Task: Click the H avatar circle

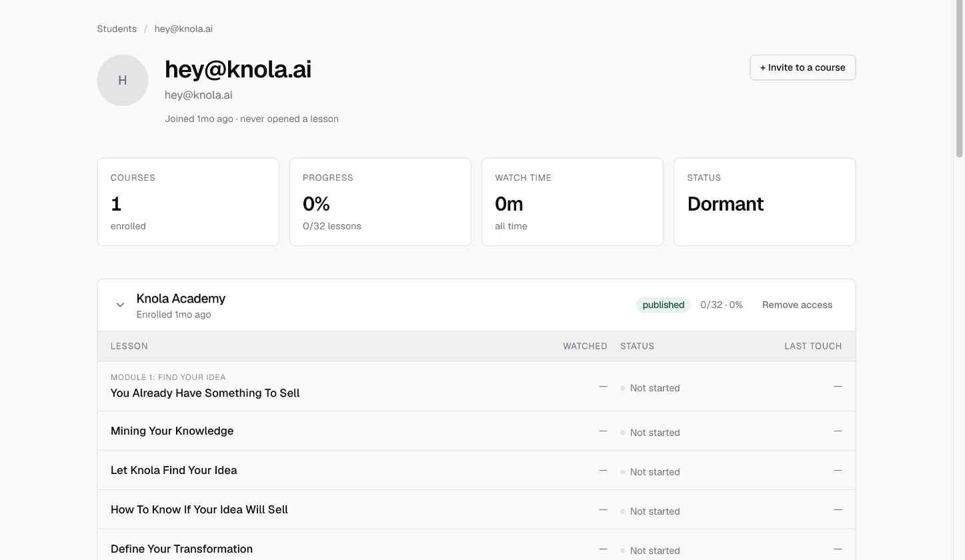Action: (123, 80)
